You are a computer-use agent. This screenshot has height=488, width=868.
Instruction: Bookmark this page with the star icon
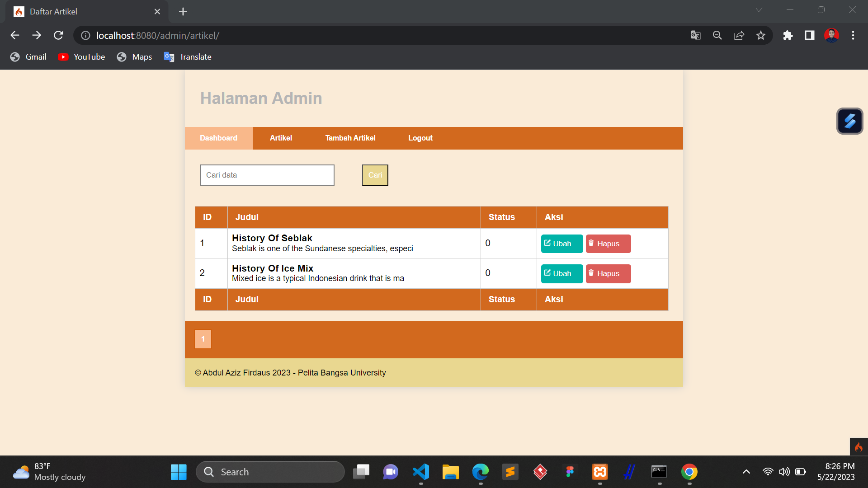coord(761,35)
